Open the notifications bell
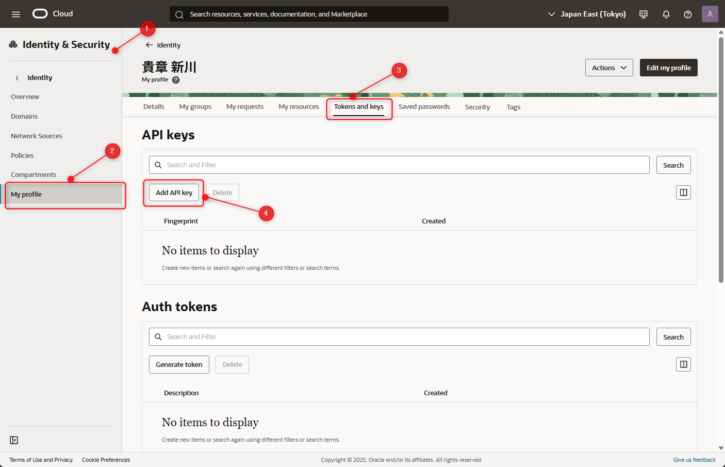Viewport: 725px width, 467px height. (x=666, y=14)
